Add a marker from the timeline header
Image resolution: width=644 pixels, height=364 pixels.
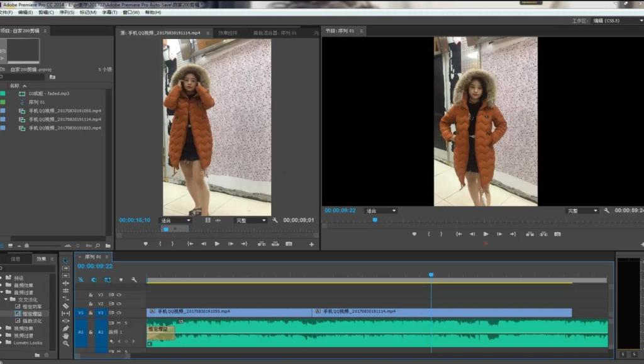coord(121,280)
